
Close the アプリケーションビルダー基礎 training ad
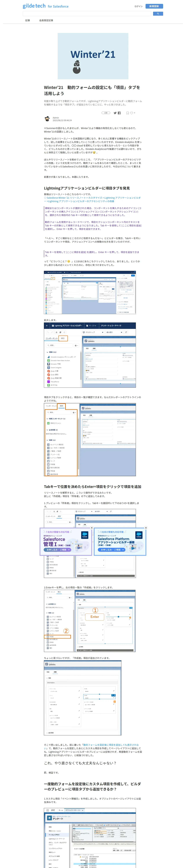(x=146, y=528)
